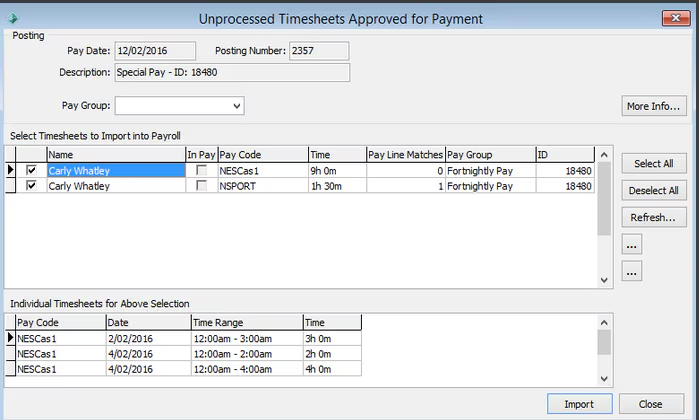Select highlighted Carly Whatley name in NESCas1 row
699x420 pixels.
[x=116, y=171]
